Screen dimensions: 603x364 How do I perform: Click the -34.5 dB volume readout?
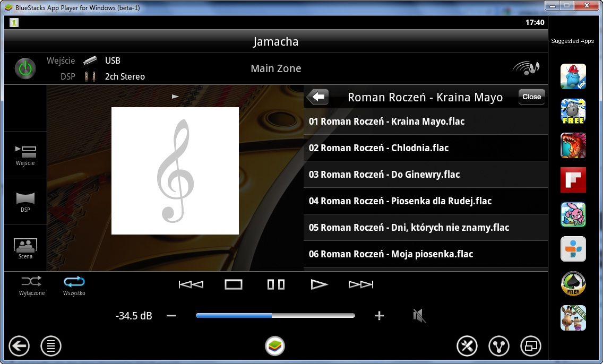[x=134, y=316]
